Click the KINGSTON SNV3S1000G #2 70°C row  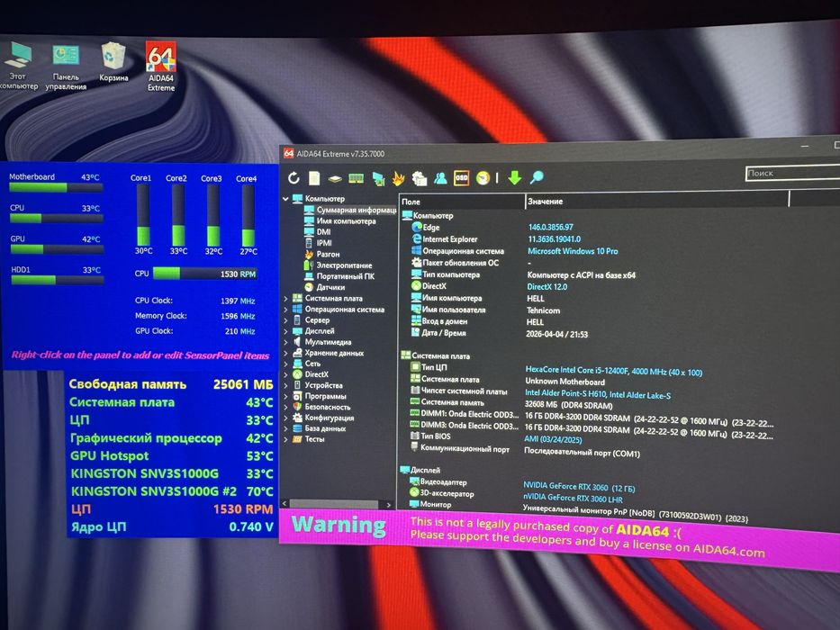[172, 491]
